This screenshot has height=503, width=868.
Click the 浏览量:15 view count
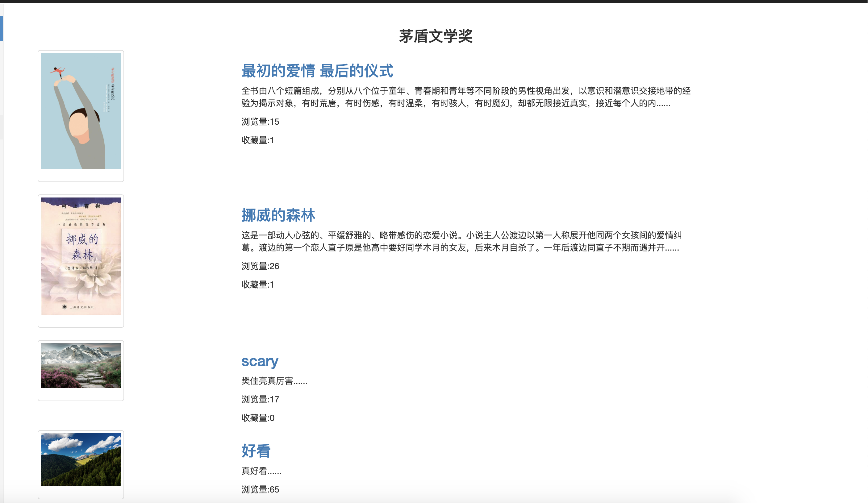(x=260, y=122)
